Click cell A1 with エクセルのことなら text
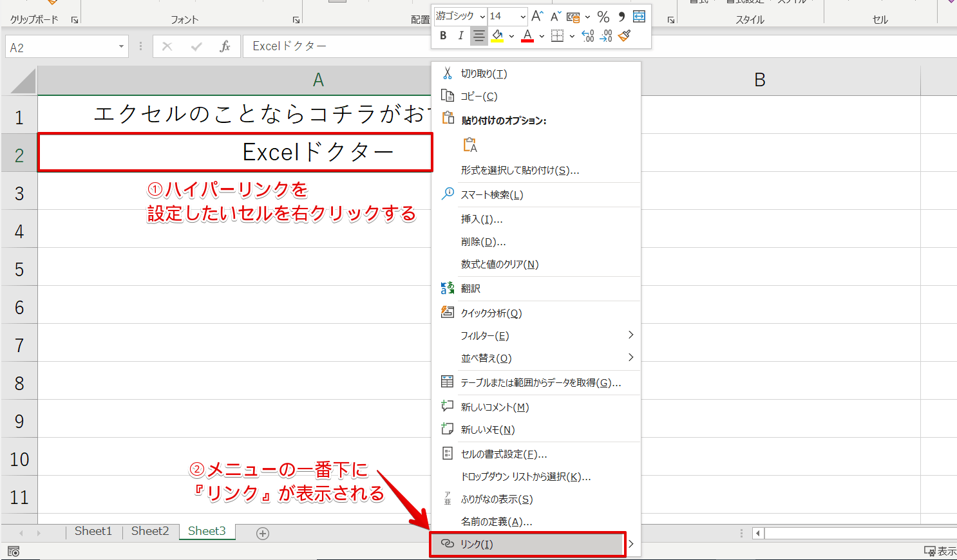This screenshot has height=560, width=957. [234, 115]
